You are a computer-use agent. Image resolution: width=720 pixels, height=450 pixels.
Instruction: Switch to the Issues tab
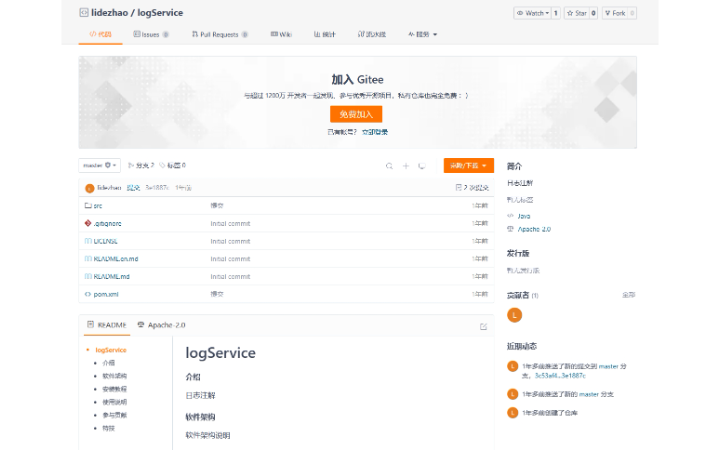(150, 34)
